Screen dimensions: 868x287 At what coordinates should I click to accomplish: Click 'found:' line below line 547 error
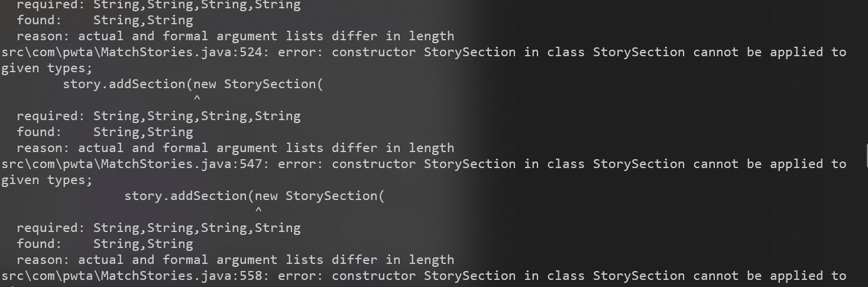pyautogui.click(x=105, y=244)
